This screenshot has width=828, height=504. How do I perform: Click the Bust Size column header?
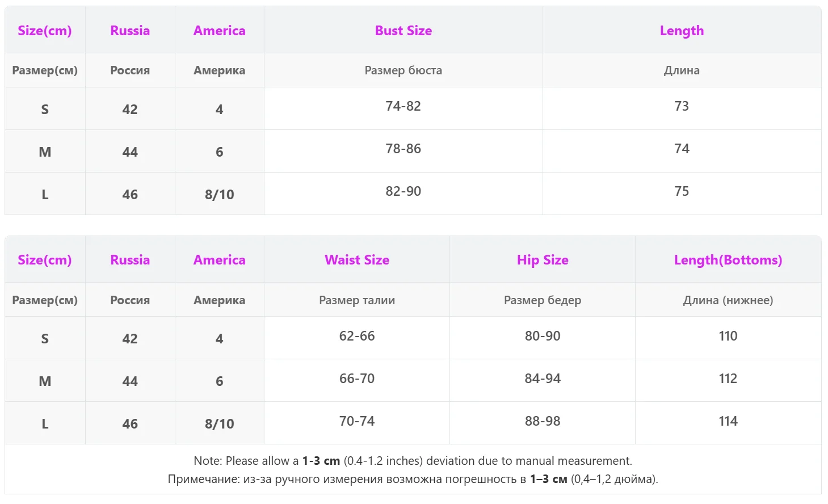point(403,31)
